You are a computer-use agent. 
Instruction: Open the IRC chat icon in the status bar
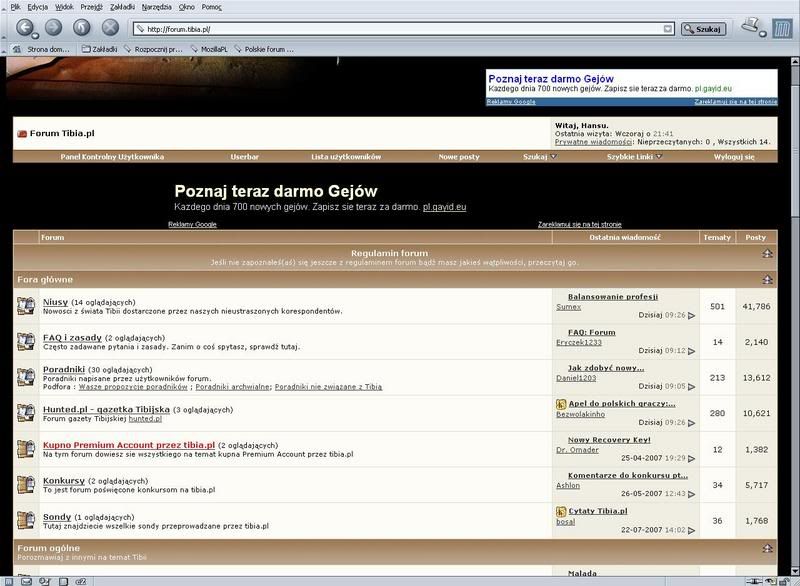click(81, 581)
